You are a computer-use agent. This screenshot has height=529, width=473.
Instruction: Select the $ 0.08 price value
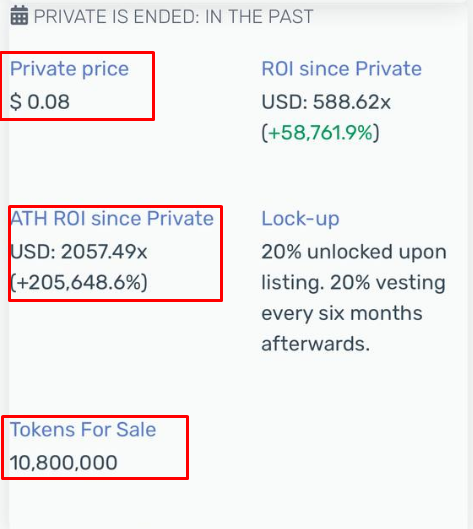(40, 102)
